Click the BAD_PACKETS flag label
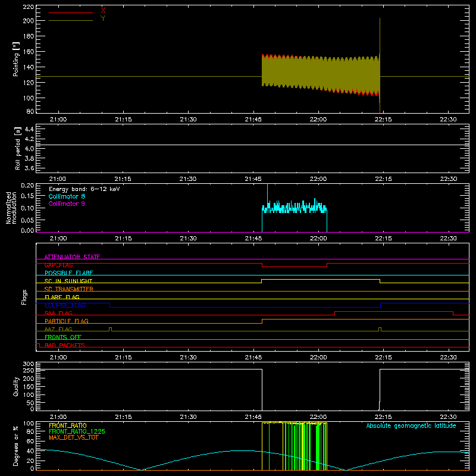This screenshot has width=476, height=476. 65,345
